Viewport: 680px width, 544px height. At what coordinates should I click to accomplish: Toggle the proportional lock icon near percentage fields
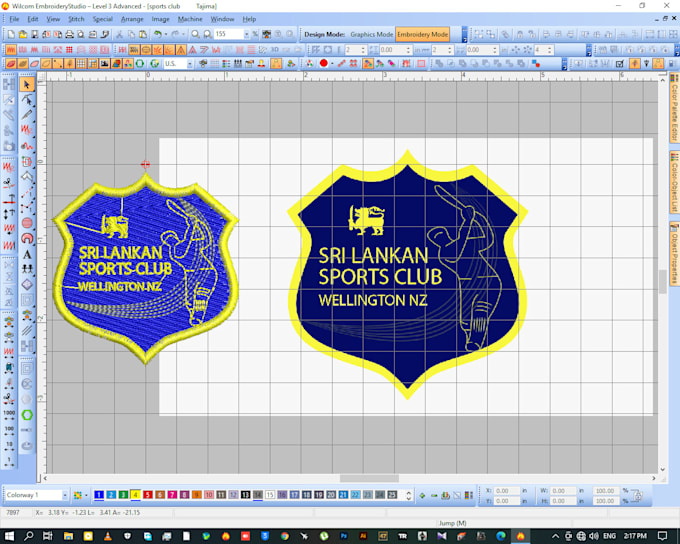coord(636,495)
